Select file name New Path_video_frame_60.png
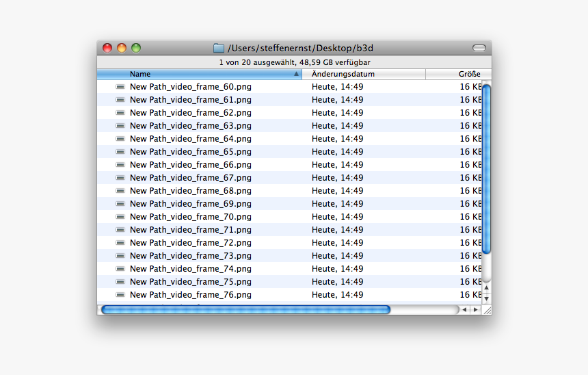588x375 pixels. tap(191, 87)
